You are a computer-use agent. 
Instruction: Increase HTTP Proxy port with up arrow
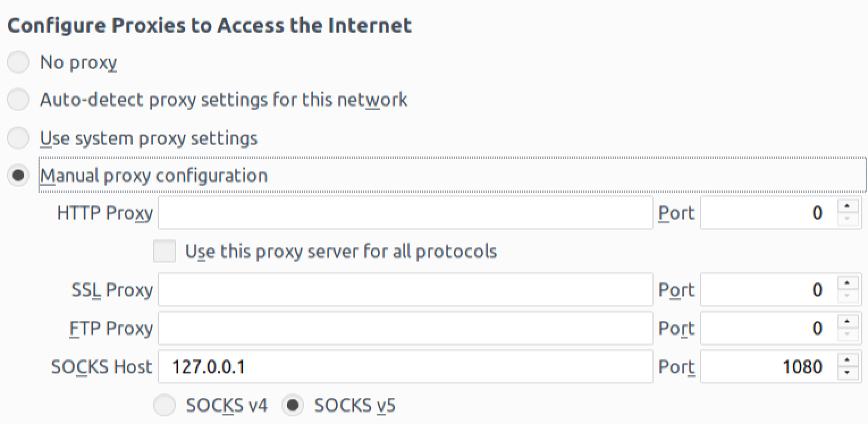(848, 206)
